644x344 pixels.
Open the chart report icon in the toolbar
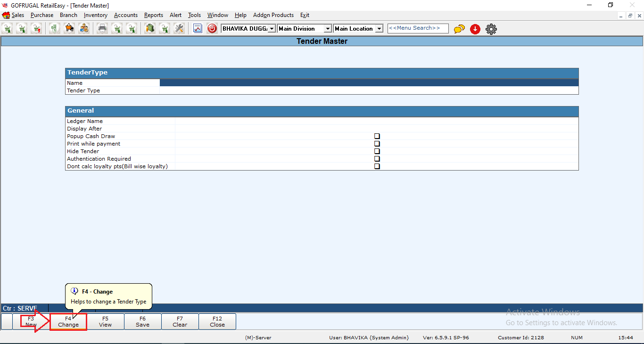198,29
